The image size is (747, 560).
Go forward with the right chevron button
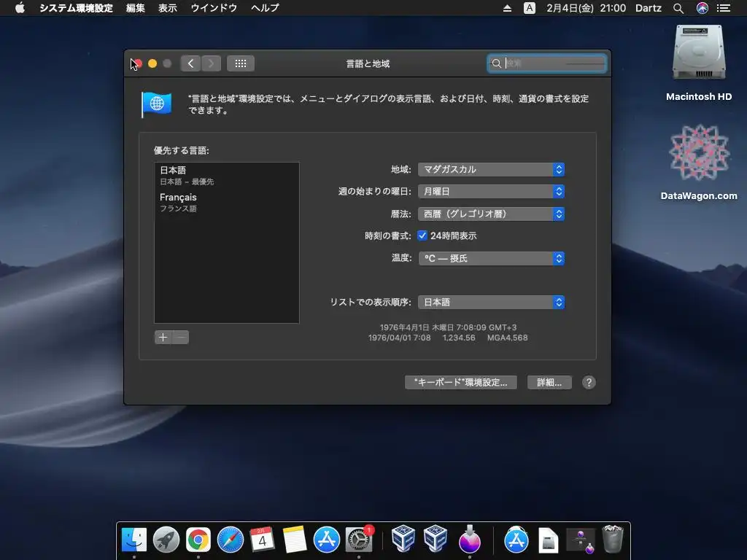click(x=211, y=63)
